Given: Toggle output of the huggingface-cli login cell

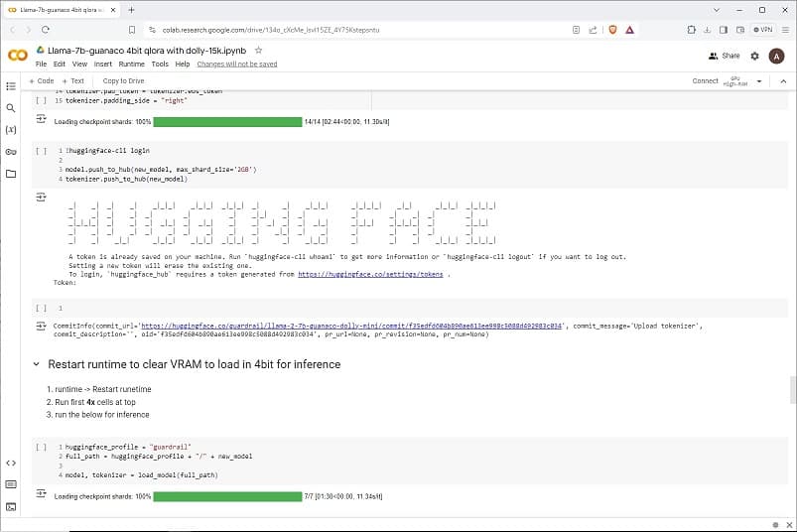Looking at the screenshot, I should click(x=42, y=198).
